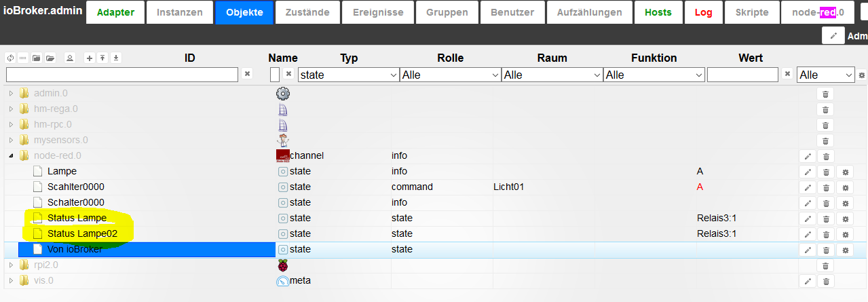Expand the admin.0 tree node

11,93
